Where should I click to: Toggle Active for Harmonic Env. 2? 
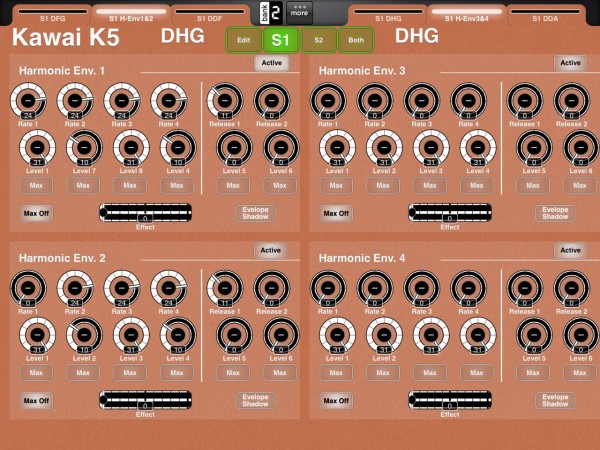pyautogui.click(x=271, y=251)
